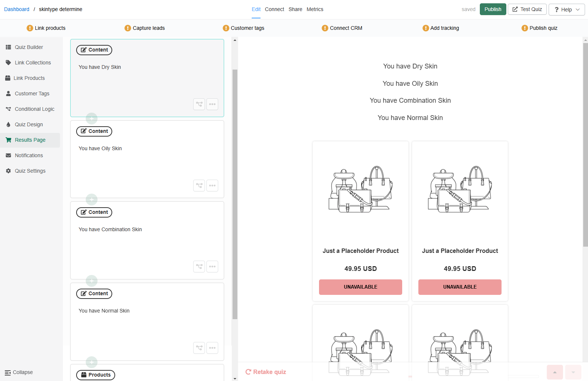Viewport: 588px width, 381px height.
Task: Click the Link products step
Action: [x=46, y=28]
